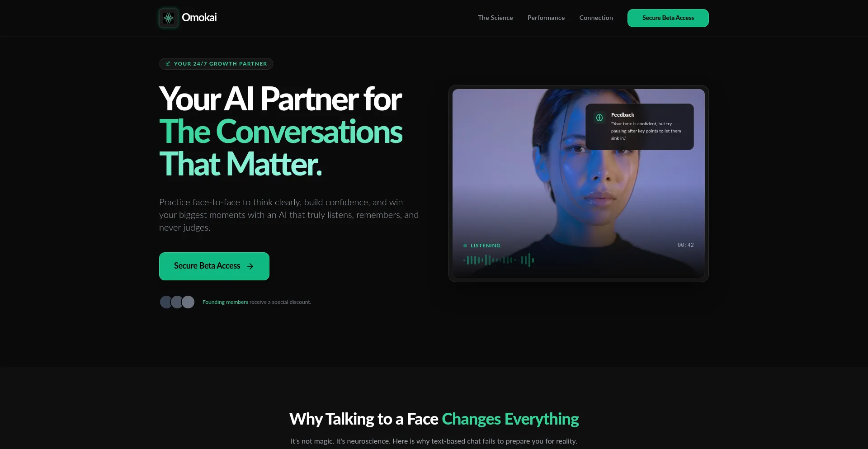This screenshot has width=868, height=449.
Task: Open The Science nav link
Action: click(495, 18)
